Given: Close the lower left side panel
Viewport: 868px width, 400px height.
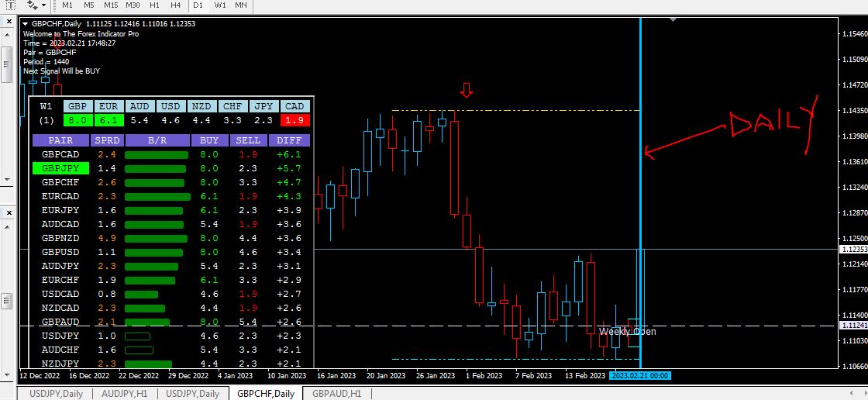Looking at the screenshot, I should point(9,212).
